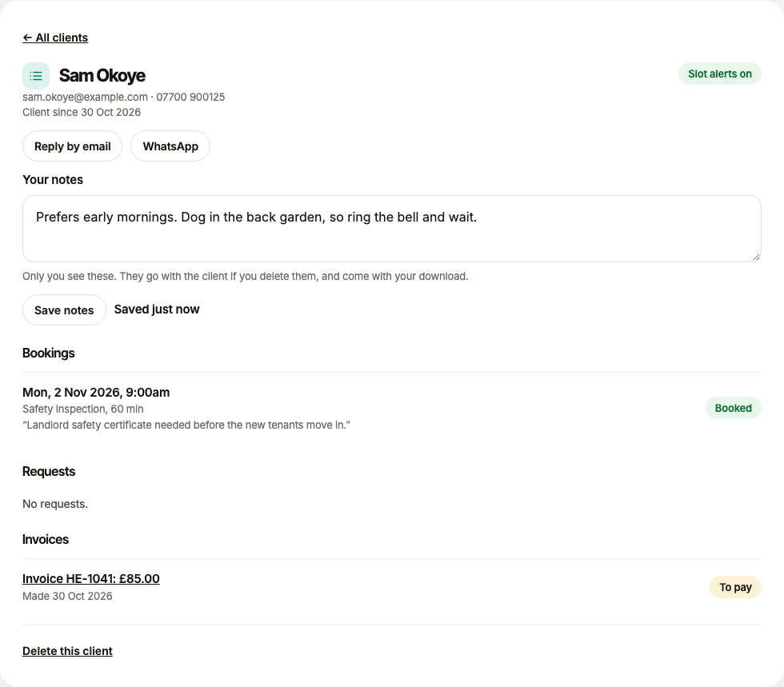Click the 'No requests.' text
This screenshot has height=687, width=784.
pos(55,504)
